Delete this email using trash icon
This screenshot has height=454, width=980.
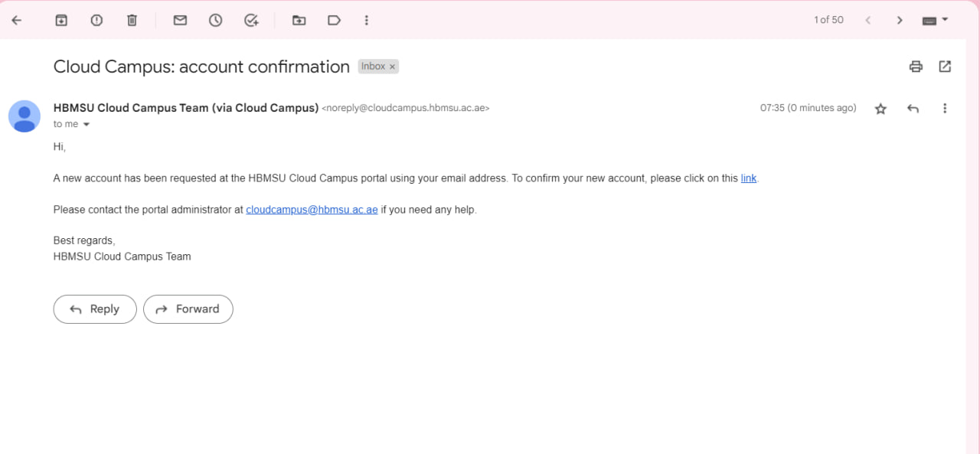[132, 21]
